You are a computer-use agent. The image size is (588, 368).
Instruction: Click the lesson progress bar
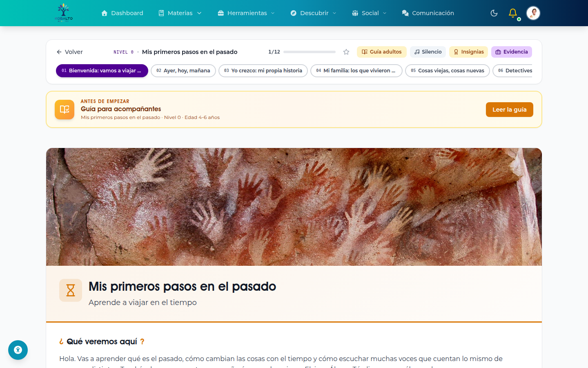tap(310, 52)
